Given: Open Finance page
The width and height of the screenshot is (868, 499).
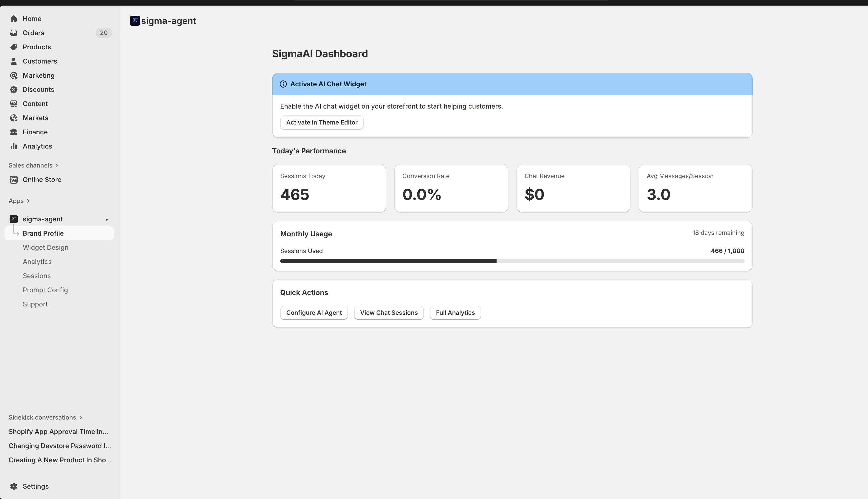Looking at the screenshot, I should click(x=59, y=132).
